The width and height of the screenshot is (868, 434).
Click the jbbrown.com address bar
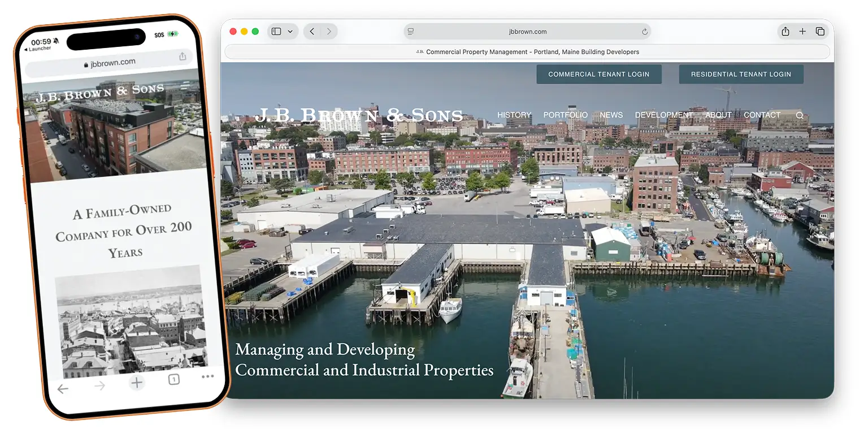(528, 32)
